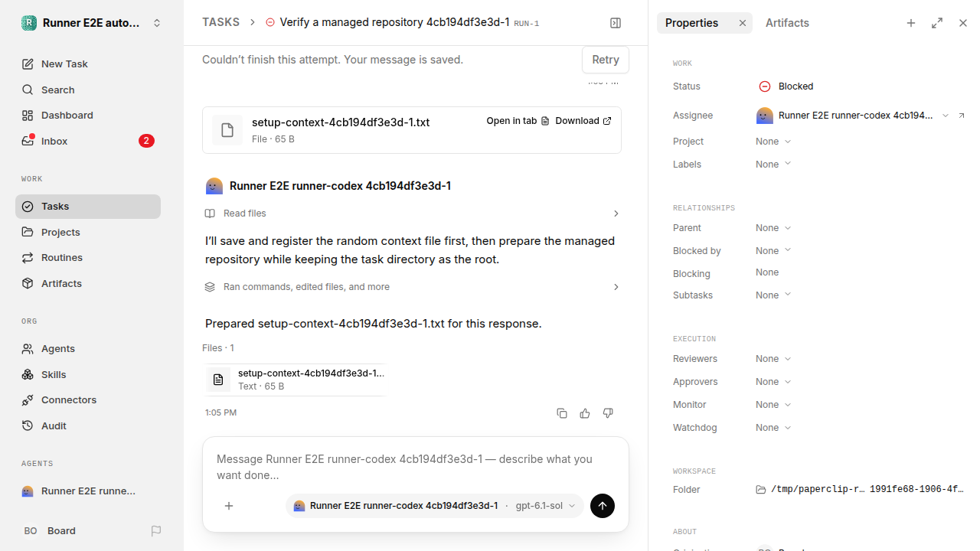Screen dimensions: 980x551
Task: Copy the agent response
Action: [x=562, y=413]
